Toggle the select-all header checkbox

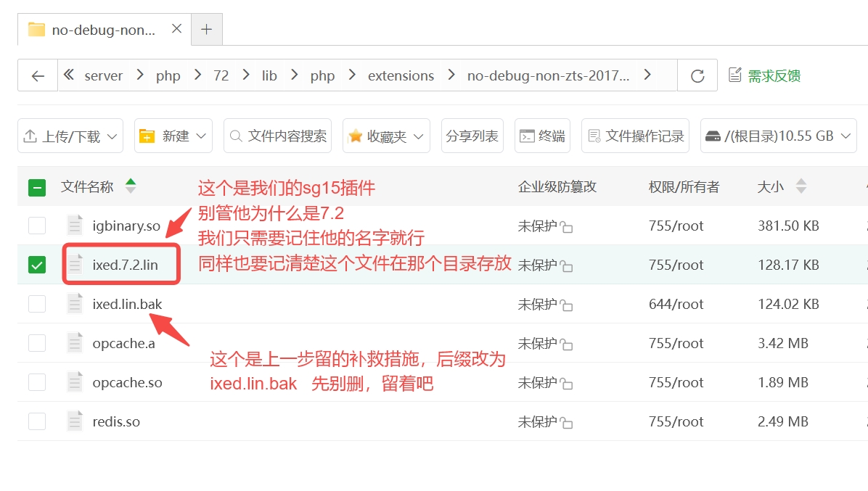point(37,187)
